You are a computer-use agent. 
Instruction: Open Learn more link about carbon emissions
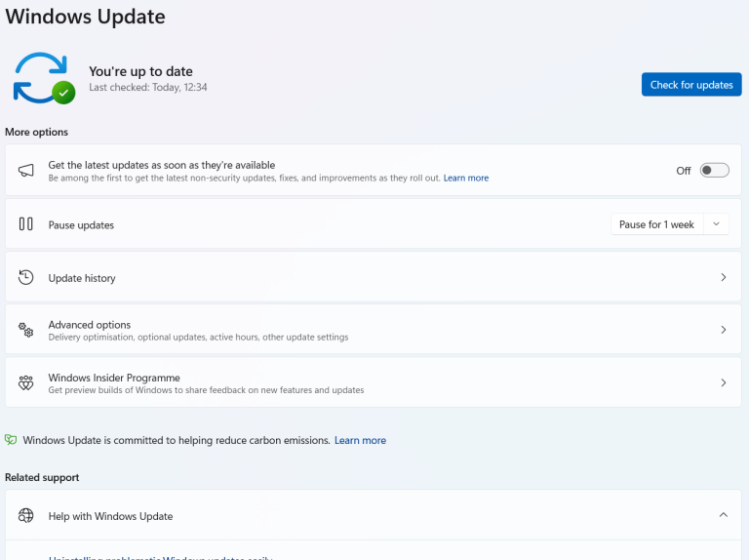click(x=360, y=441)
